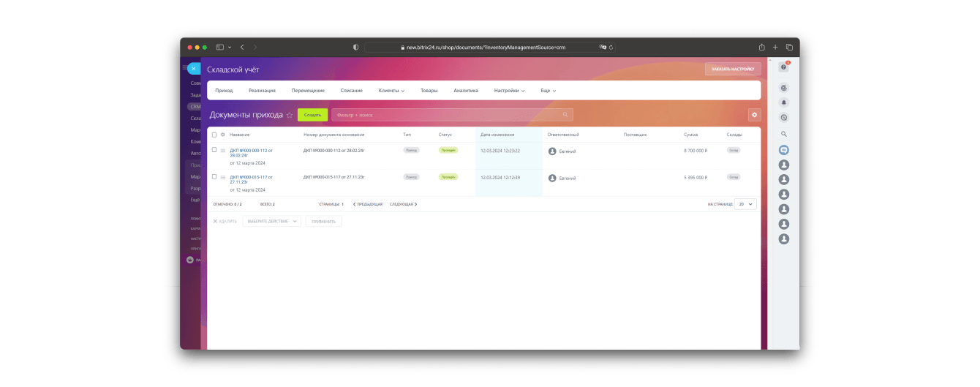The width and height of the screenshot is (980, 387).
Task: Go to Следующая page
Action: coord(404,204)
